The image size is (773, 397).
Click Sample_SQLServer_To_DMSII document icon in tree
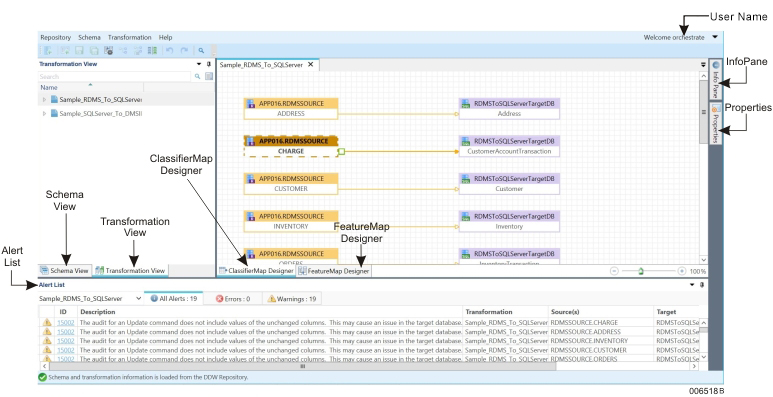[x=54, y=113]
